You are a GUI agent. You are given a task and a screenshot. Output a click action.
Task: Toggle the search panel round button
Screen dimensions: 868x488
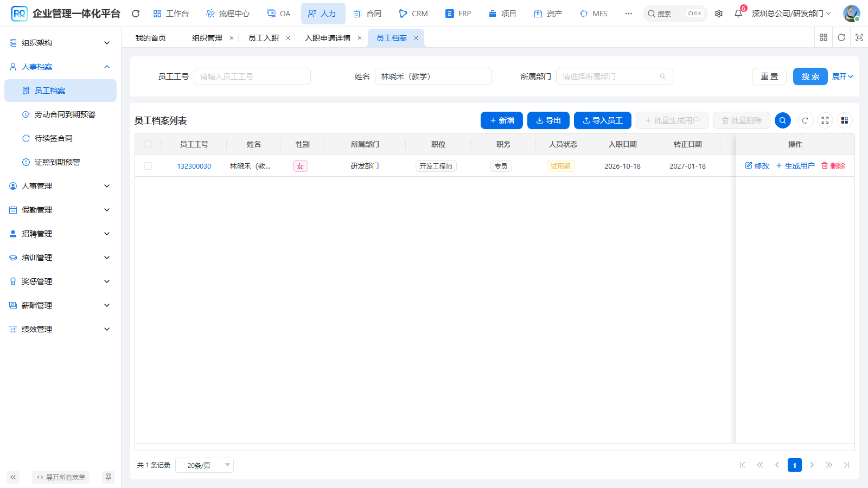pyautogui.click(x=783, y=120)
